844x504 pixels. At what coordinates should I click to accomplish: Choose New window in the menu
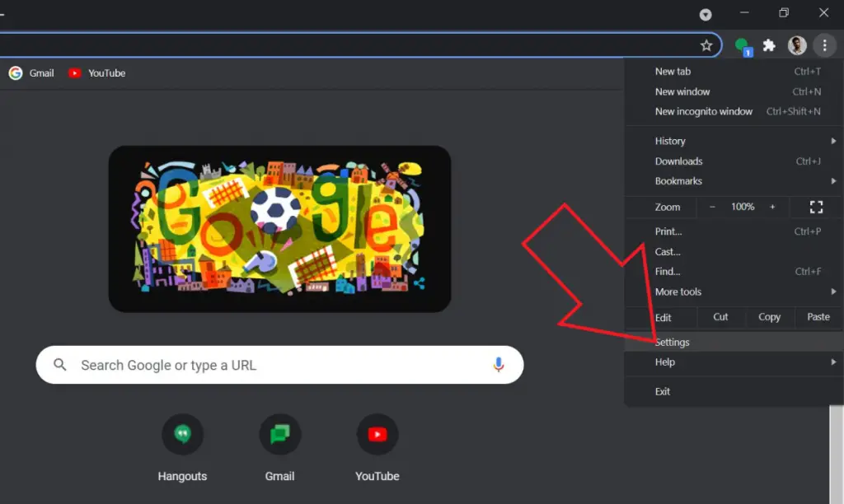pyautogui.click(x=734, y=92)
